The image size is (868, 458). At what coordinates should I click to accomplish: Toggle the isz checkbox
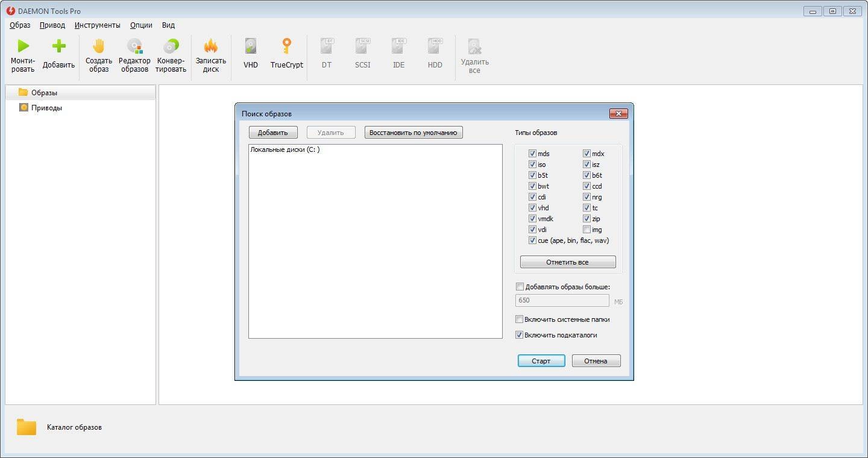tap(587, 165)
